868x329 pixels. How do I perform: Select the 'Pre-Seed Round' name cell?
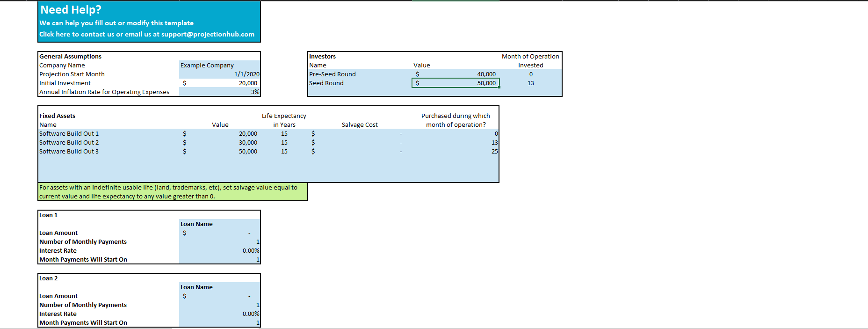click(x=360, y=74)
